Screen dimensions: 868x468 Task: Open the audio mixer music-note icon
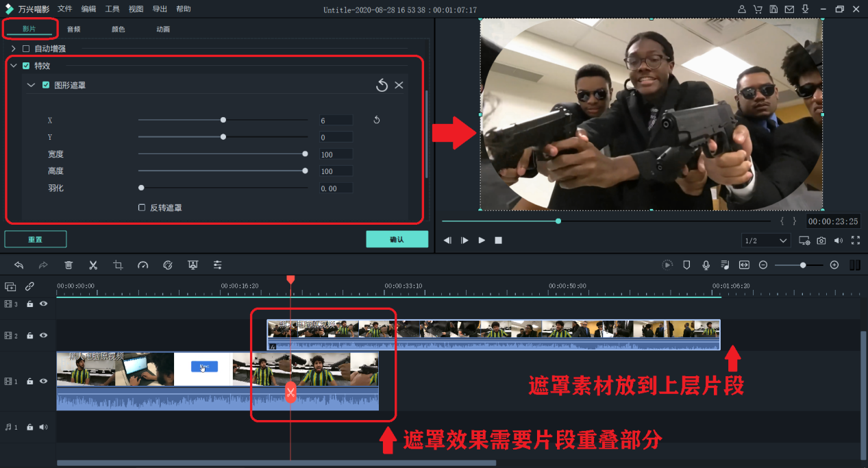(x=724, y=265)
